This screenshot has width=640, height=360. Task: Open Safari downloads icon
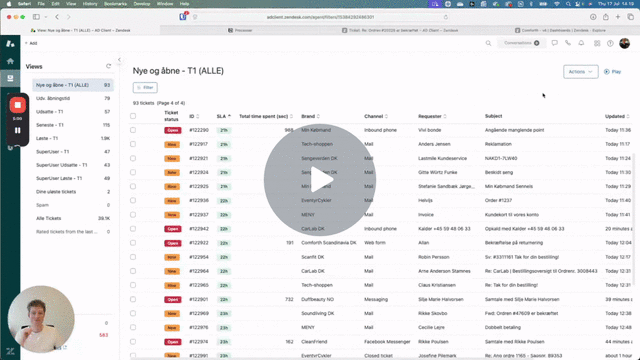tap(593, 17)
